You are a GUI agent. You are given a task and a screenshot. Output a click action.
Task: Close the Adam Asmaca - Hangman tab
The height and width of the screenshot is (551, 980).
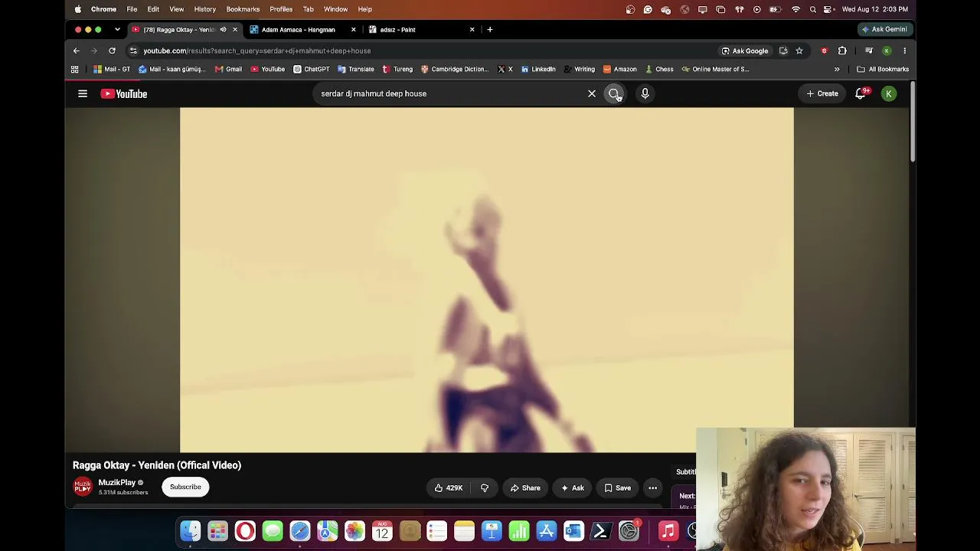(x=353, y=30)
